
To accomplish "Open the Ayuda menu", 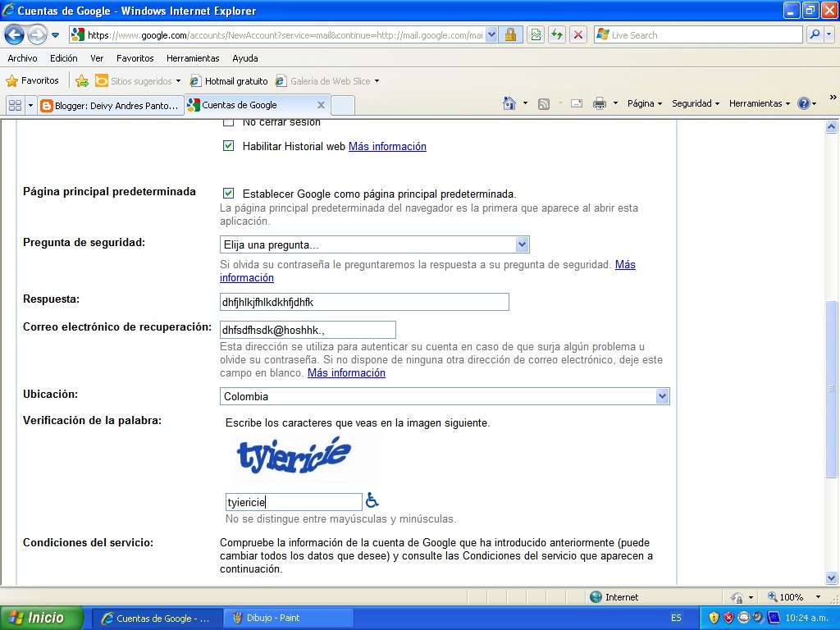I will [x=244, y=58].
